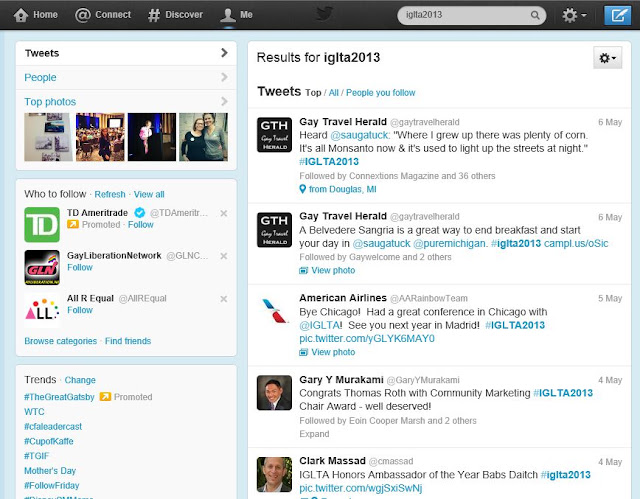Click the GayLiberationNetwork logo
Image resolution: width=640 pixels, height=499 pixels.
42,267
